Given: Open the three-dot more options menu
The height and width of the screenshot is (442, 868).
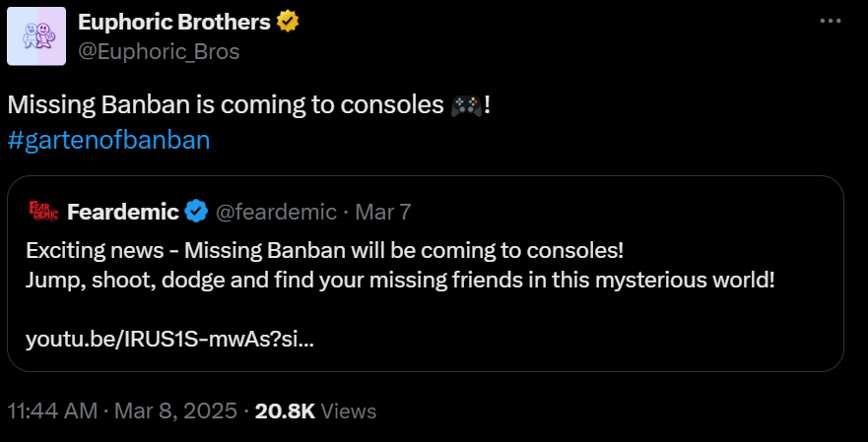Looking at the screenshot, I should (832, 21).
